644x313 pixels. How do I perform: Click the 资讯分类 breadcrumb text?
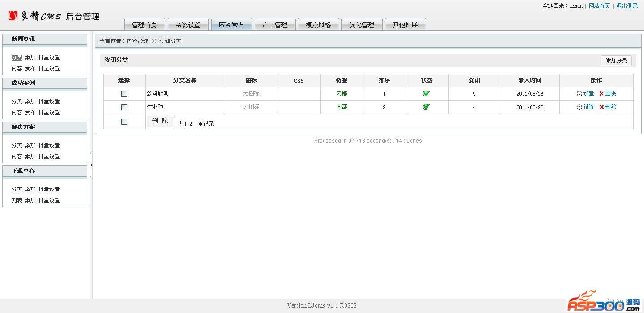pos(170,41)
